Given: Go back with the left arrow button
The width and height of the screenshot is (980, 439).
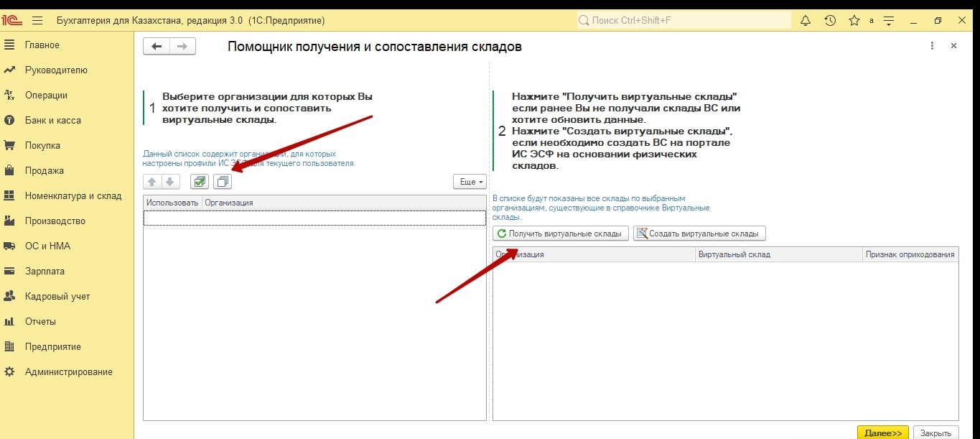Looking at the screenshot, I should [x=156, y=47].
